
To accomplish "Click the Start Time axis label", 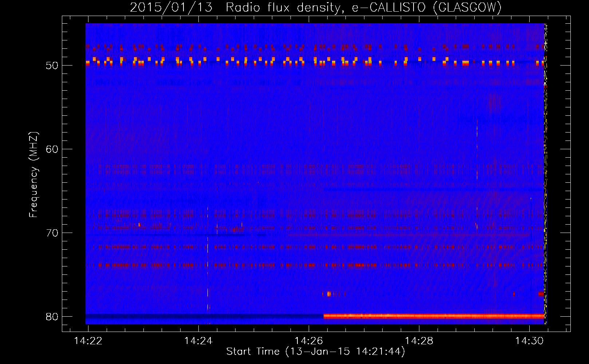I will coord(316,351).
